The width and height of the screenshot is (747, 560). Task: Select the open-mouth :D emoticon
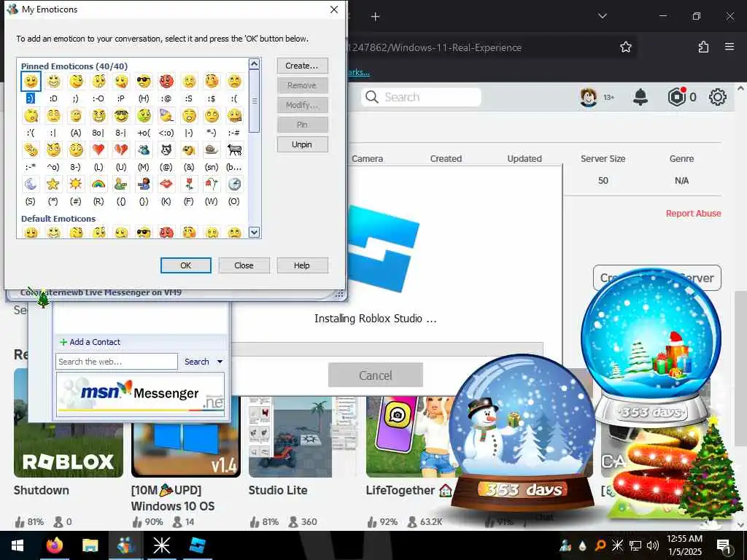pos(53,82)
